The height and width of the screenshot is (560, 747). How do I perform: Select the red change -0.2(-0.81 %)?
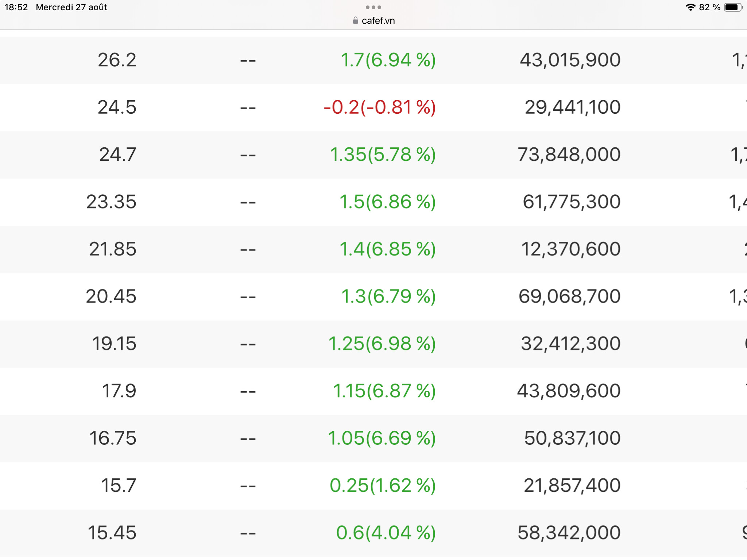coord(379,108)
